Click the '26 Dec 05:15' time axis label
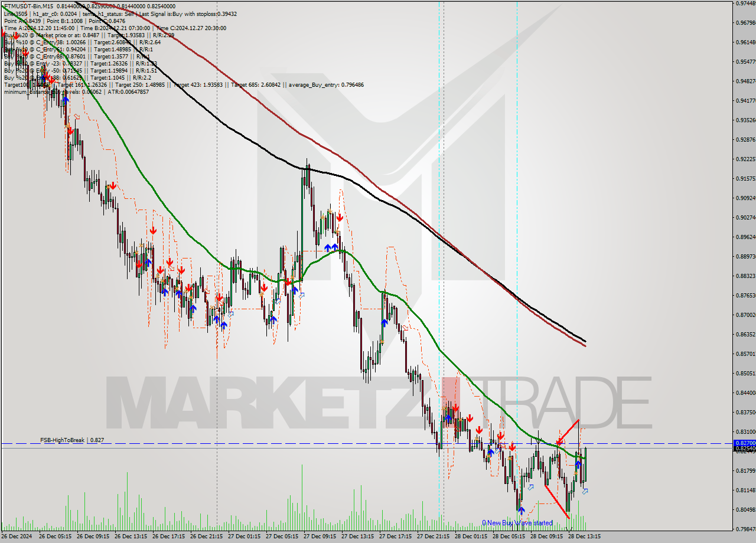The image size is (756, 543). (55, 537)
